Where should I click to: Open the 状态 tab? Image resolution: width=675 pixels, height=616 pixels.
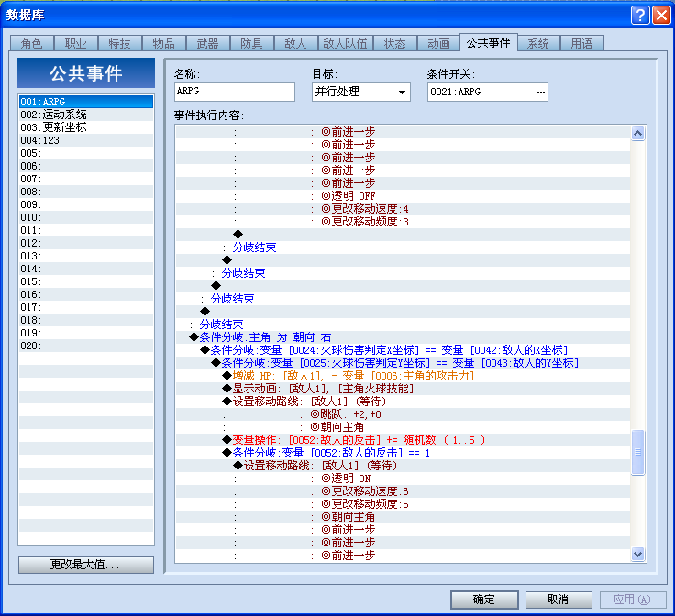click(394, 43)
